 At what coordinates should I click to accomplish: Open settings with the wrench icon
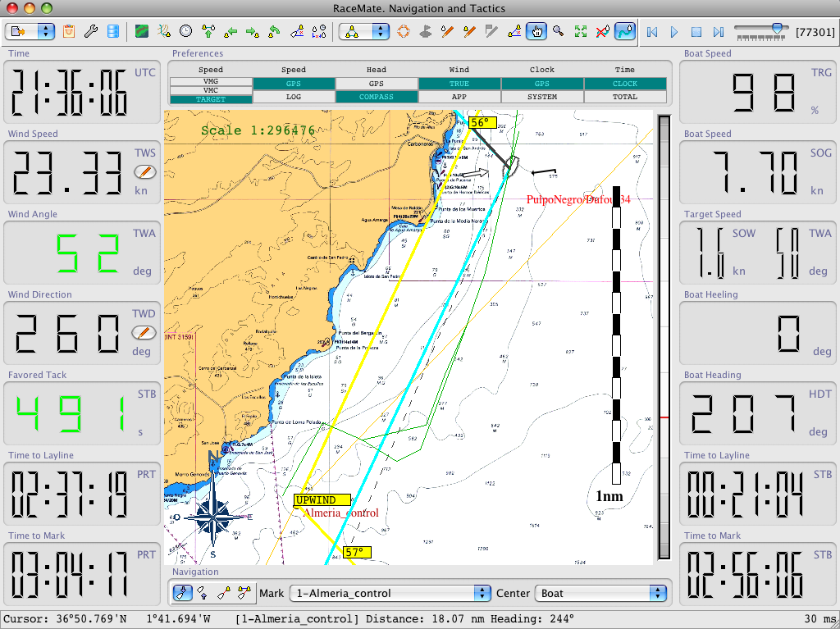pos(90,31)
